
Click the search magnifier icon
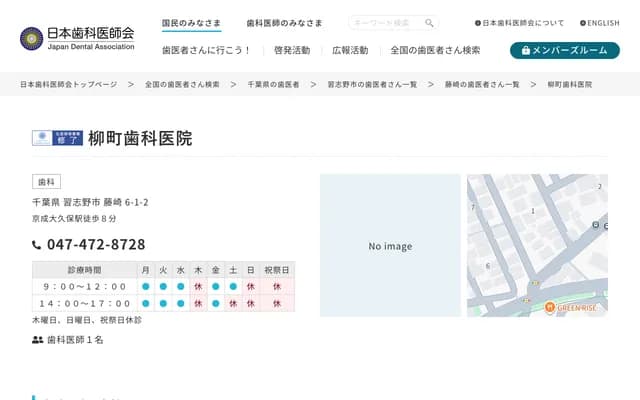point(429,23)
